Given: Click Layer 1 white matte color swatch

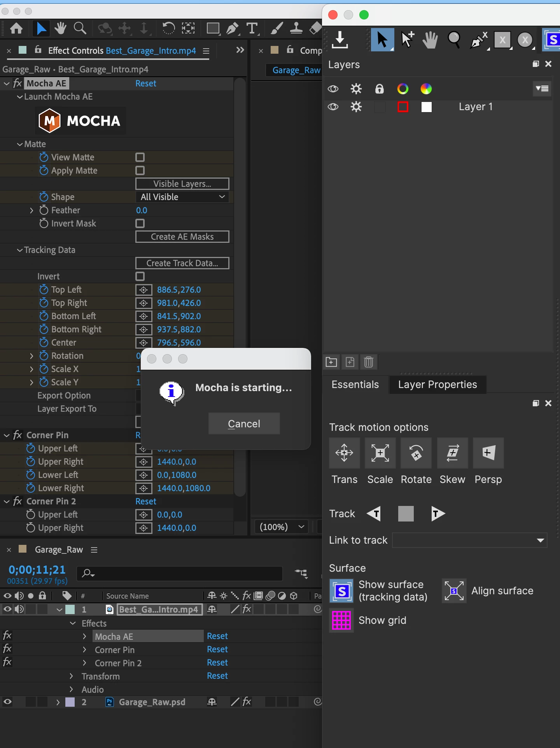Looking at the screenshot, I should (x=427, y=107).
